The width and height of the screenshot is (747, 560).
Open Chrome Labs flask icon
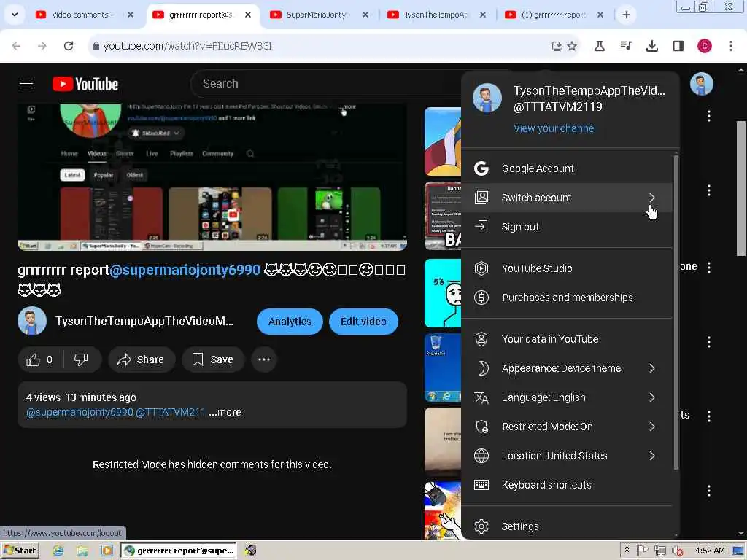tap(600, 46)
